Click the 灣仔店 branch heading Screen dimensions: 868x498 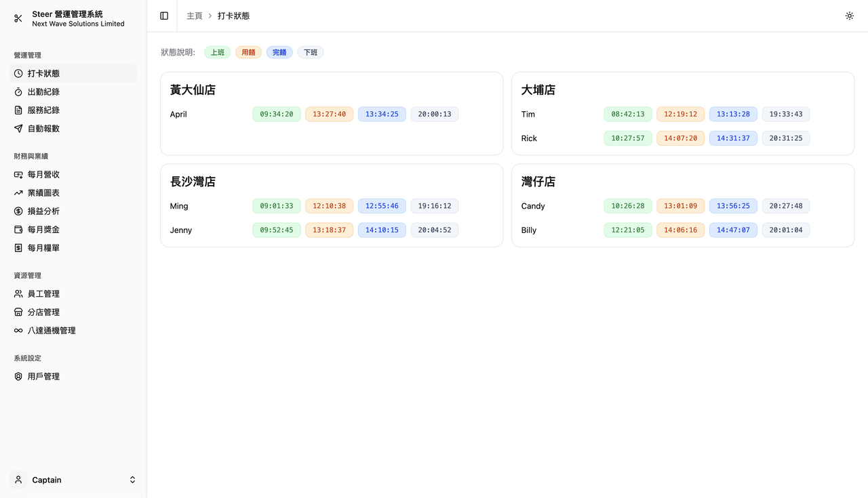point(538,182)
